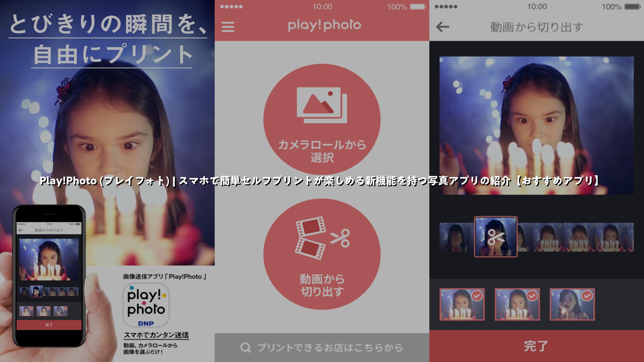Click the スマホでカンタン送信 underlined text
The height and width of the screenshot is (362, 644).
click(x=156, y=335)
